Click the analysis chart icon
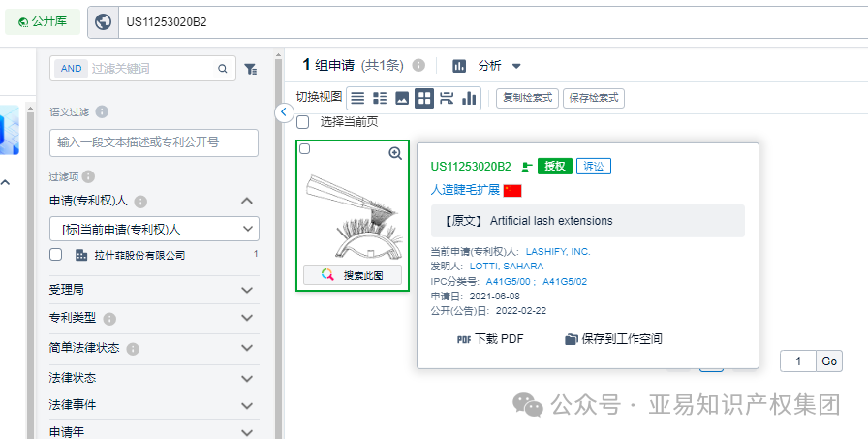Screen dimensions: 868x439 459,66
